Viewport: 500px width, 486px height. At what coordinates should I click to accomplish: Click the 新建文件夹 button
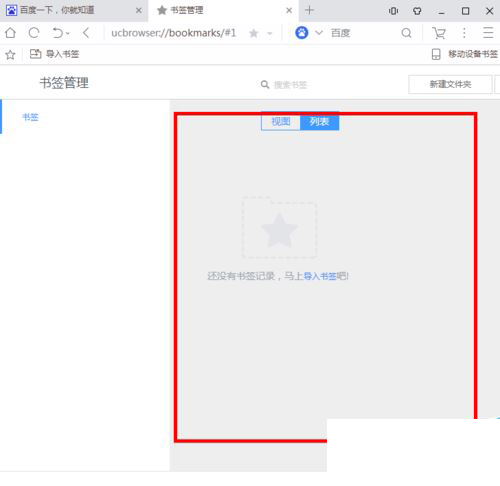click(450, 84)
